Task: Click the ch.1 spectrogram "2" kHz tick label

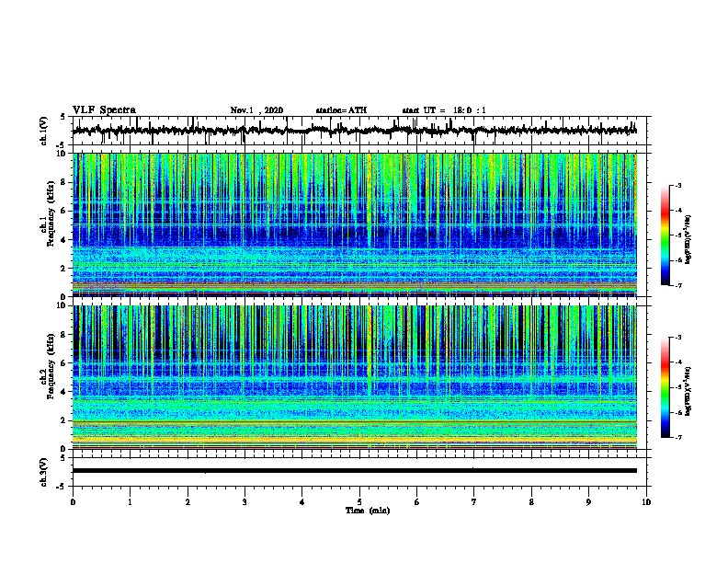Action: (x=63, y=269)
